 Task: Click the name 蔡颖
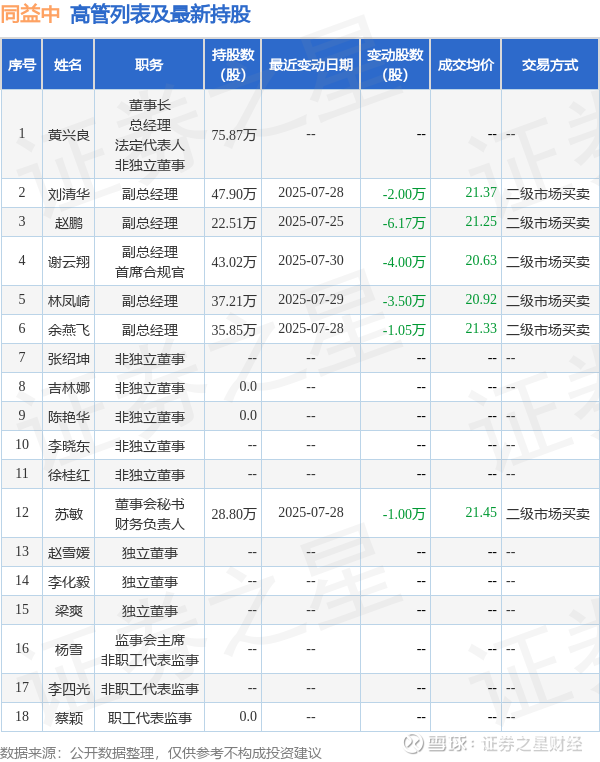pyautogui.click(x=69, y=718)
